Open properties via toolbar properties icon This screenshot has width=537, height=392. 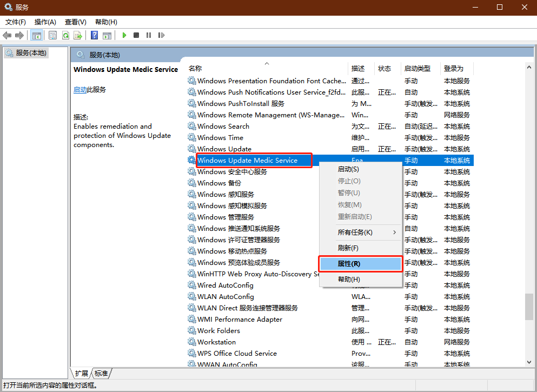tap(52, 35)
